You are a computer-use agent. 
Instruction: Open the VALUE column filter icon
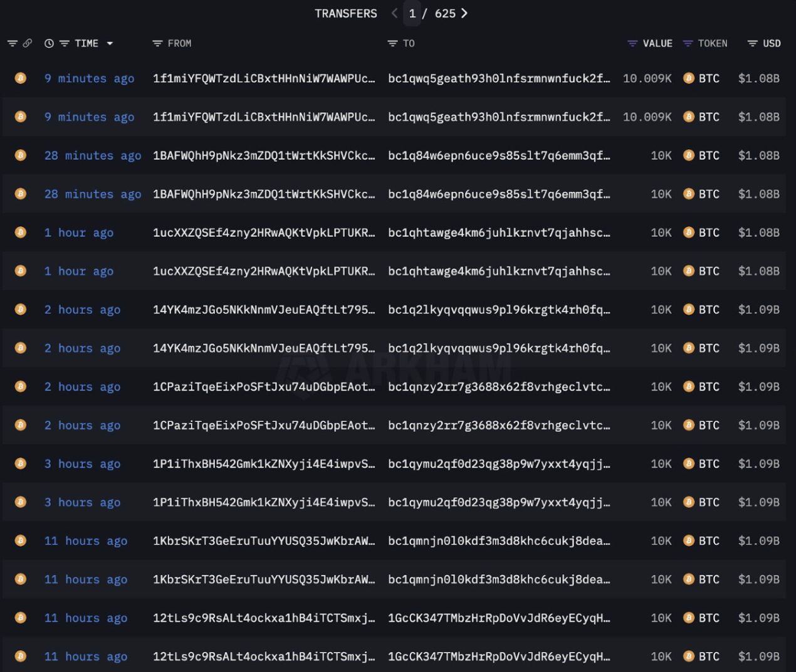pyautogui.click(x=632, y=43)
